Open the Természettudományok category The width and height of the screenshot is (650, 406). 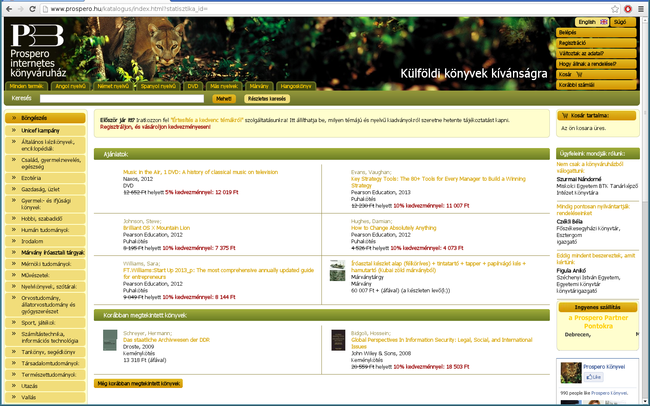click(x=45, y=375)
